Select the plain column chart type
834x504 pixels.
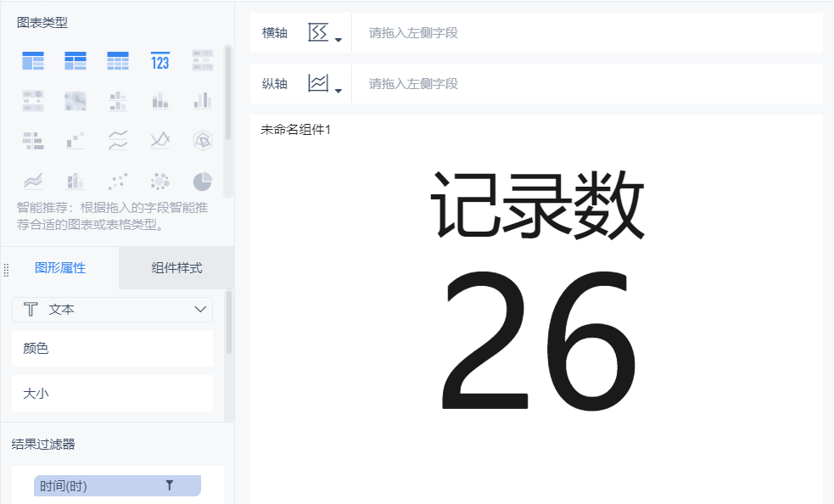coord(203,101)
